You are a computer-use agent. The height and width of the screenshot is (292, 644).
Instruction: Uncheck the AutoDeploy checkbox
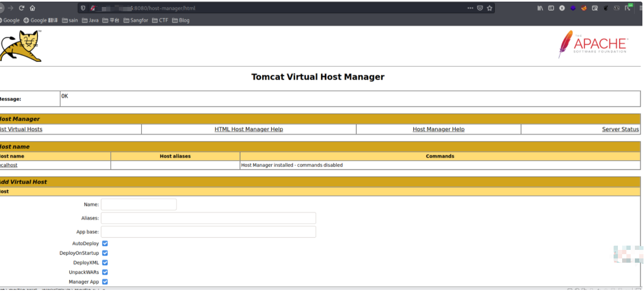(x=105, y=243)
